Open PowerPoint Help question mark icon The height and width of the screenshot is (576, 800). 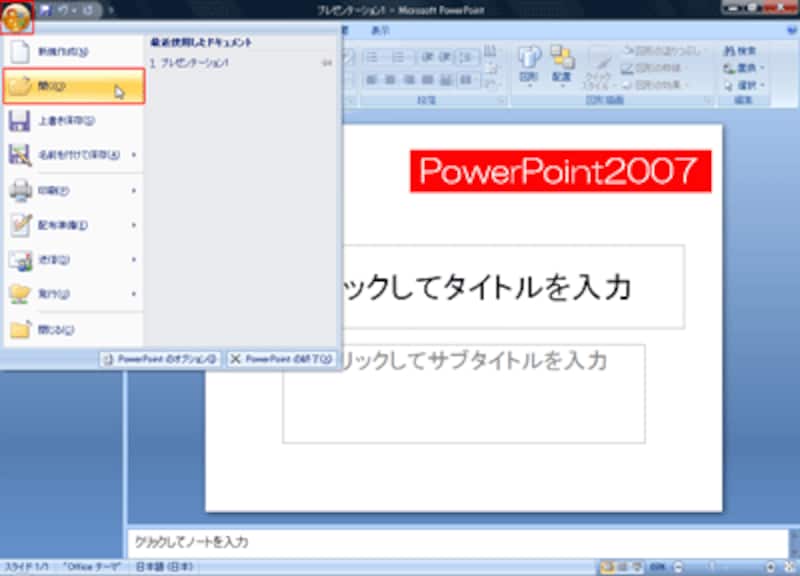[x=793, y=31]
